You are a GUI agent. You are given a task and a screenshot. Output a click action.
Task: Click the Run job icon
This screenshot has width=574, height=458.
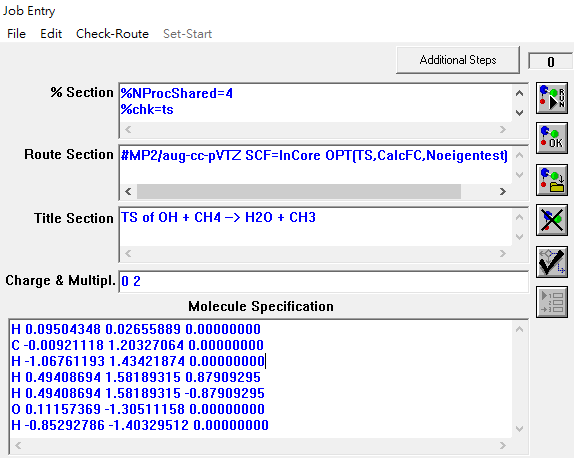552,98
